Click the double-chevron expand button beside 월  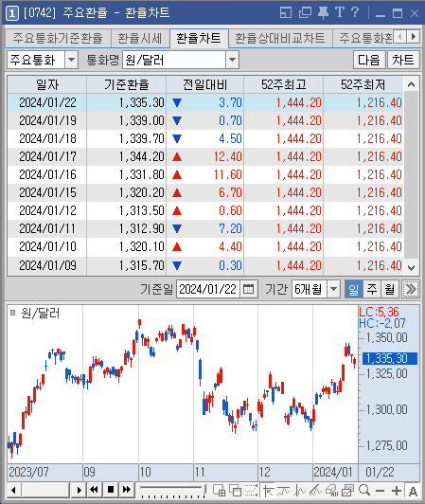(x=411, y=289)
